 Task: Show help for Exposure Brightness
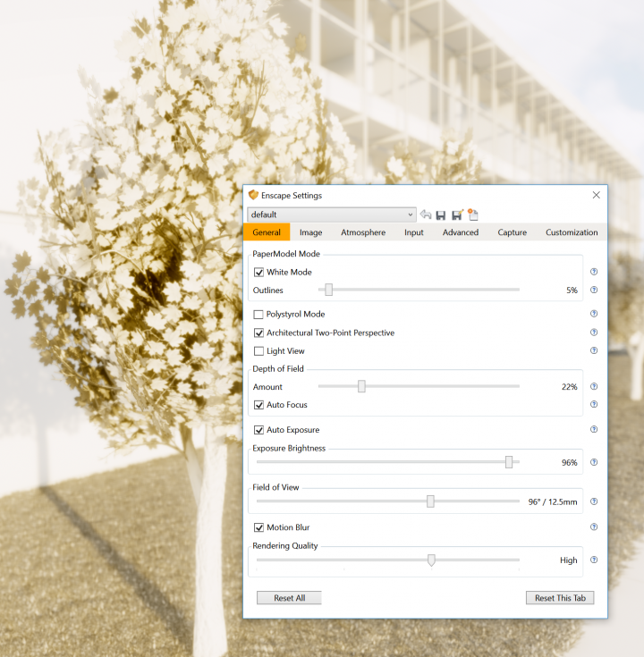click(594, 462)
